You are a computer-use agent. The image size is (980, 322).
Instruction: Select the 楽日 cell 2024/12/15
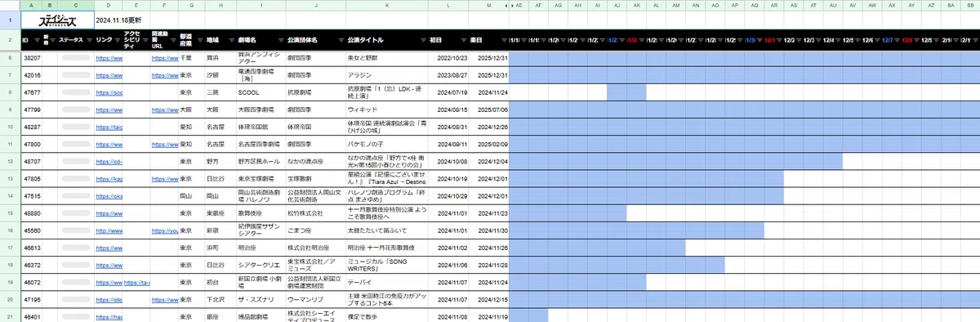488,299
